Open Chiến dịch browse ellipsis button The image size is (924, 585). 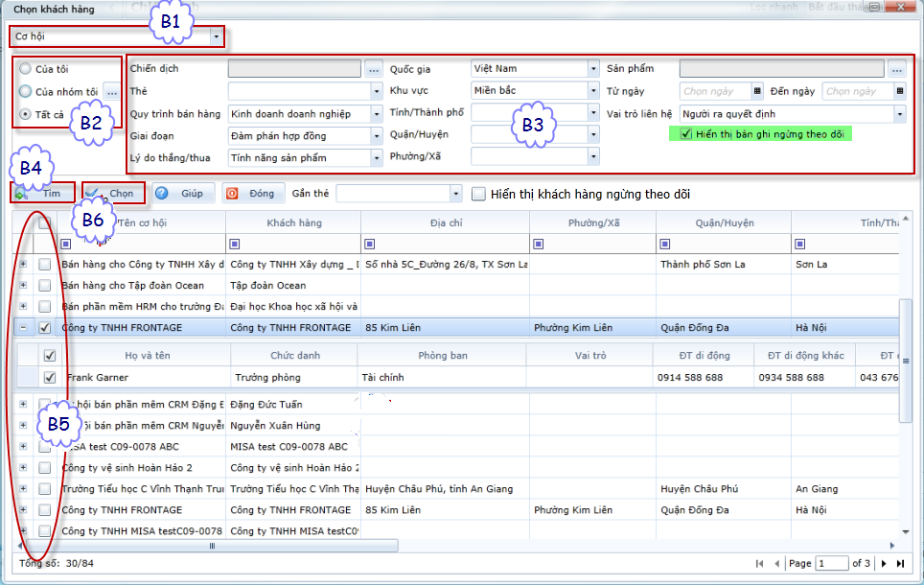pos(374,69)
